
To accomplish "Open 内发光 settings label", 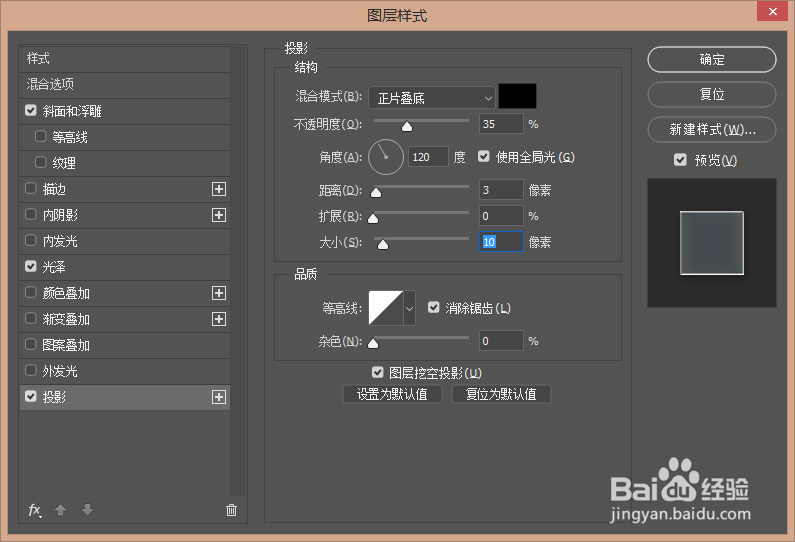I will pyautogui.click(x=60, y=241).
